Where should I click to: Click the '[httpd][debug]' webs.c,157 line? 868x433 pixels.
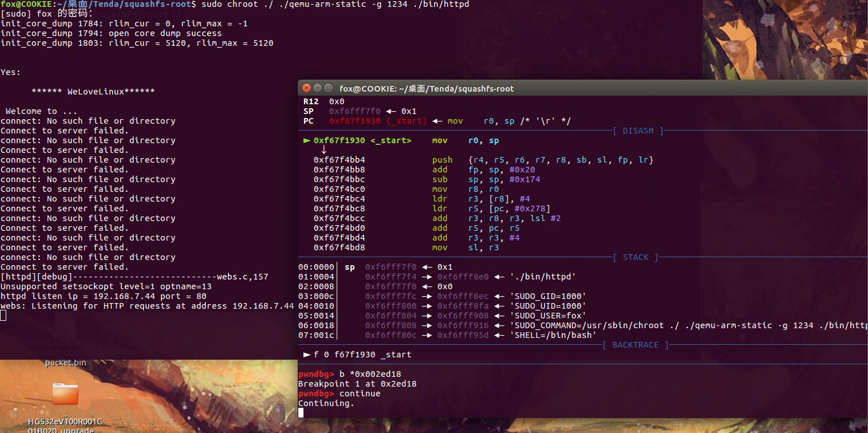click(x=135, y=277)
